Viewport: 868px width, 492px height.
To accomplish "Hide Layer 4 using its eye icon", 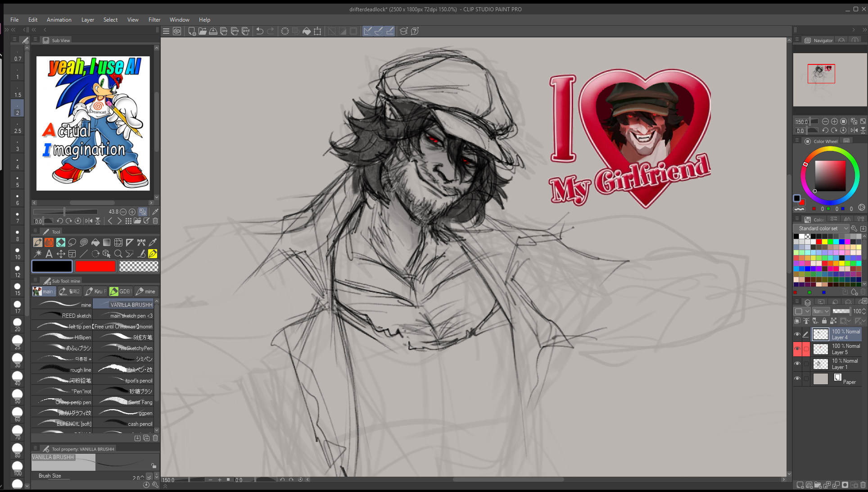I will point(797,334).
